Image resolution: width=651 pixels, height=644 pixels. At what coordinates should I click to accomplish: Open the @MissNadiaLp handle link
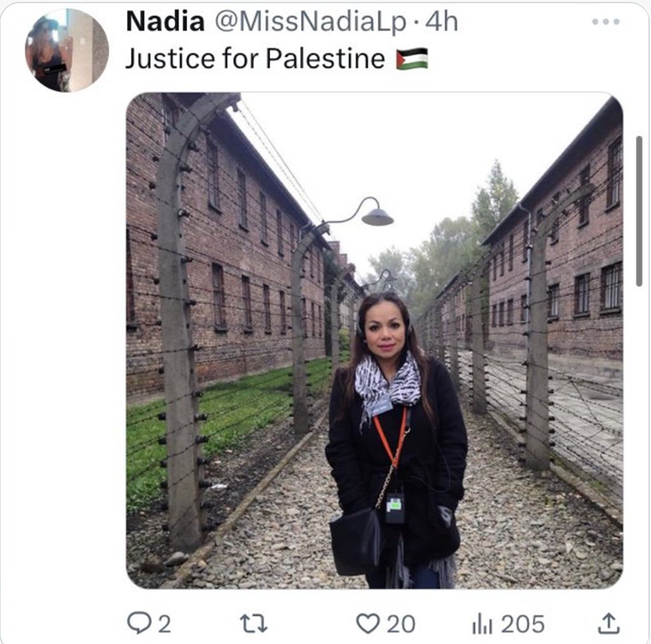(x=310, y=22)
